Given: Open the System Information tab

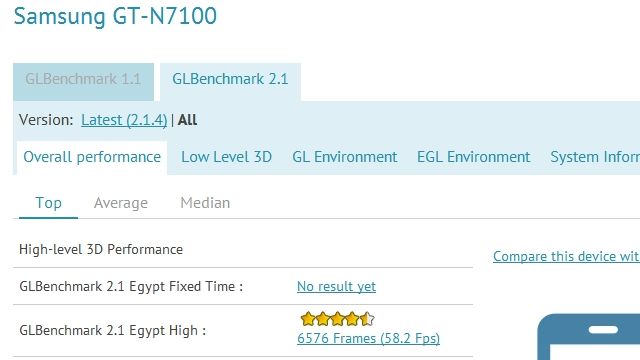Looking at the screenshot, I should pos(595,157).
